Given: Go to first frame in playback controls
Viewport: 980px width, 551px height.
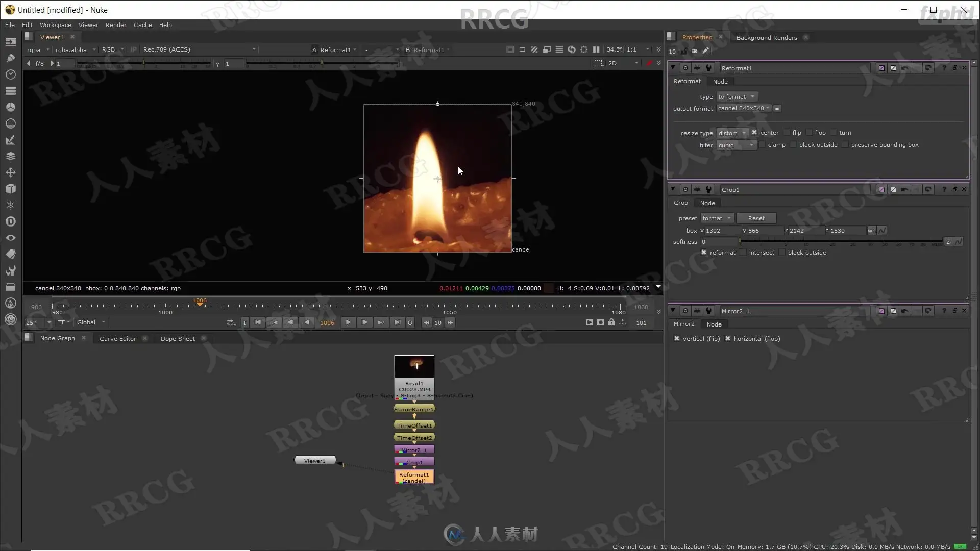Looking at the screenshot, I should pos(258,322).
